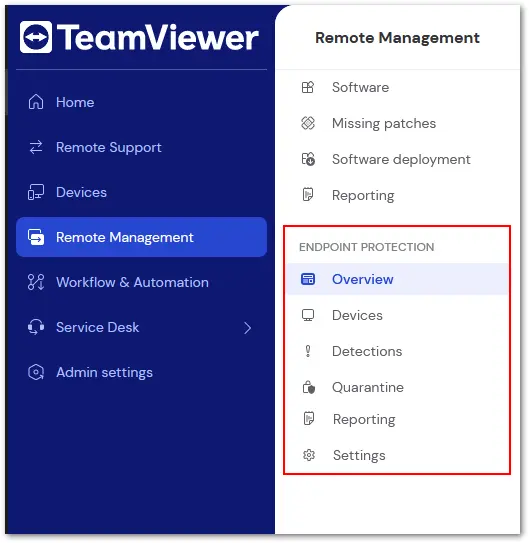Click the Devices icon in left sidebar
The width and height of the screenshot is (529, 543).
tap(36, 192)
